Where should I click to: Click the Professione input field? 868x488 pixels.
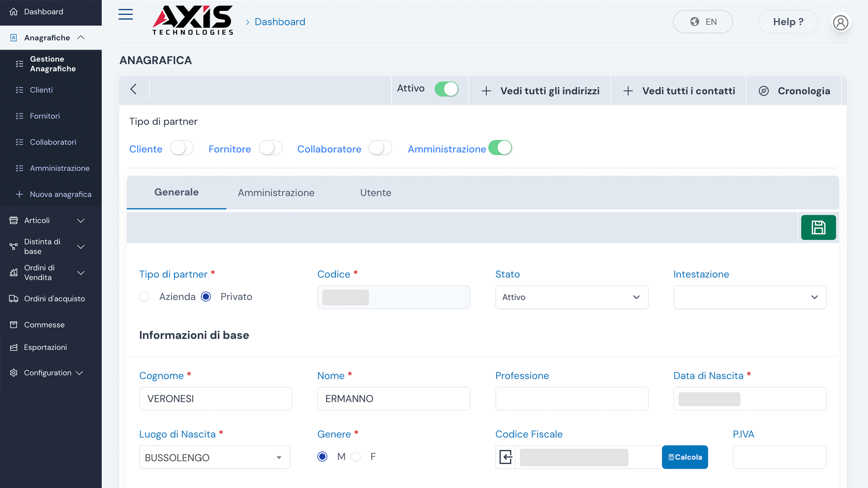pos(571,399)
